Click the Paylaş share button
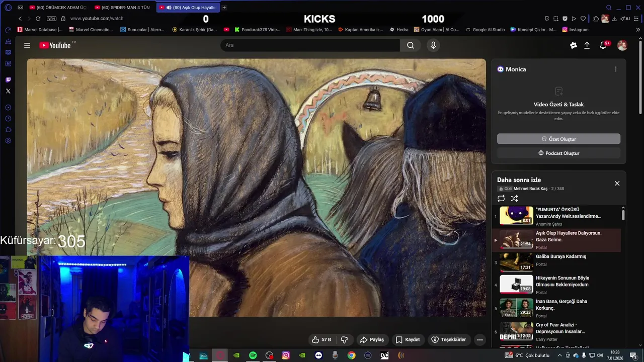This screenshot has width=644, height=362. 372,340
